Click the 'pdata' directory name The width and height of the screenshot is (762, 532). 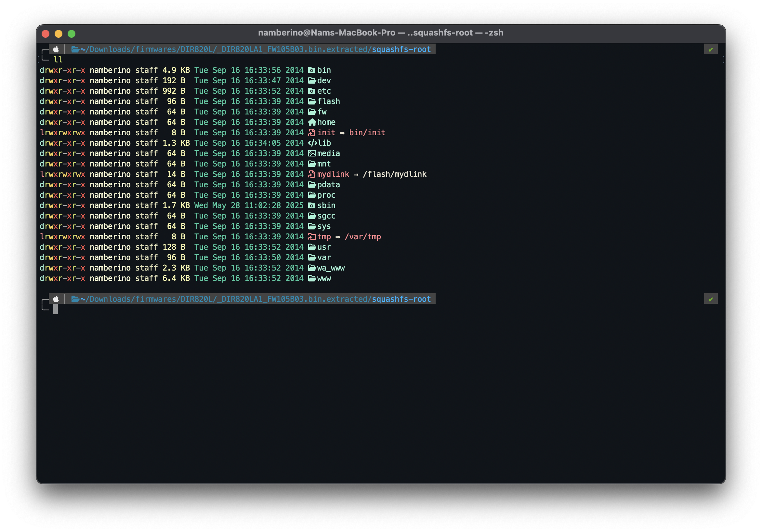point(329,185)
